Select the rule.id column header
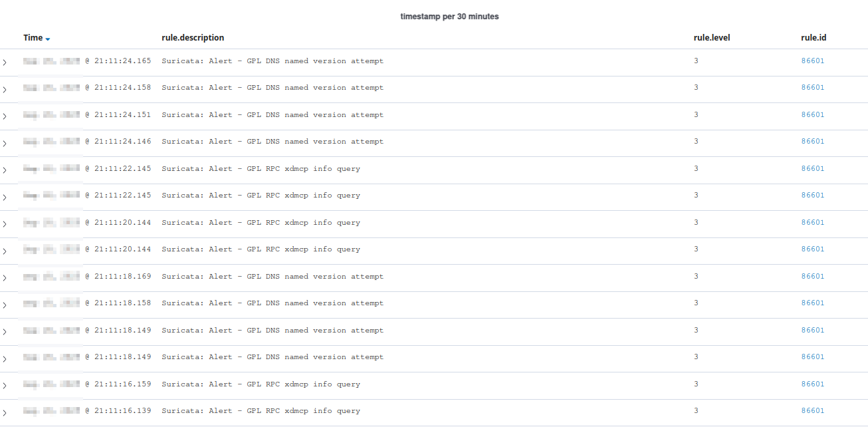Screen dimensions: 868x427 tap(814, 38)
